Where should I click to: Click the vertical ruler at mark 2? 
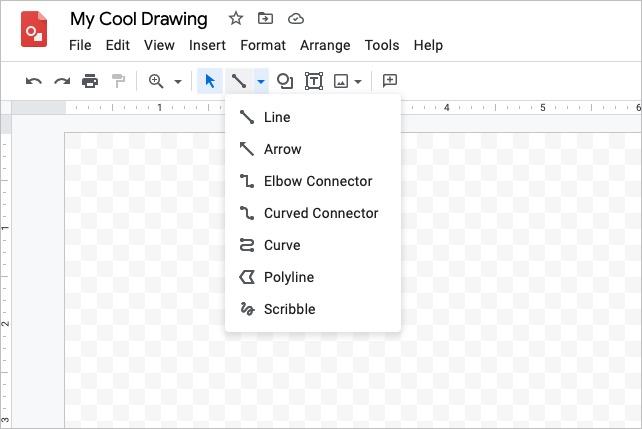click(5, 323)
